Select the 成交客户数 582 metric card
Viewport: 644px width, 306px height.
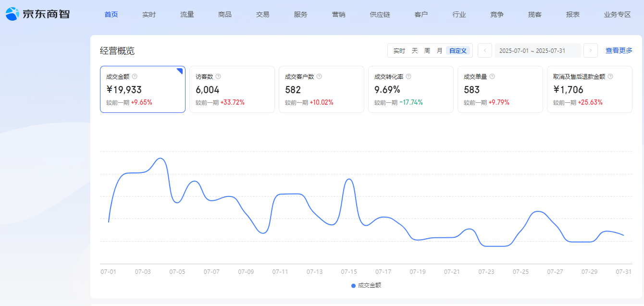tap(322, 89)
